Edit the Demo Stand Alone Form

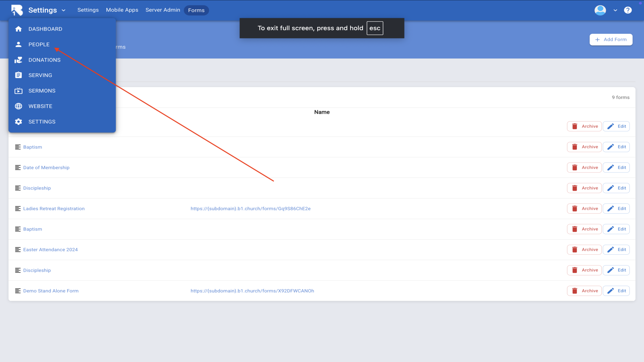[616, 291]
